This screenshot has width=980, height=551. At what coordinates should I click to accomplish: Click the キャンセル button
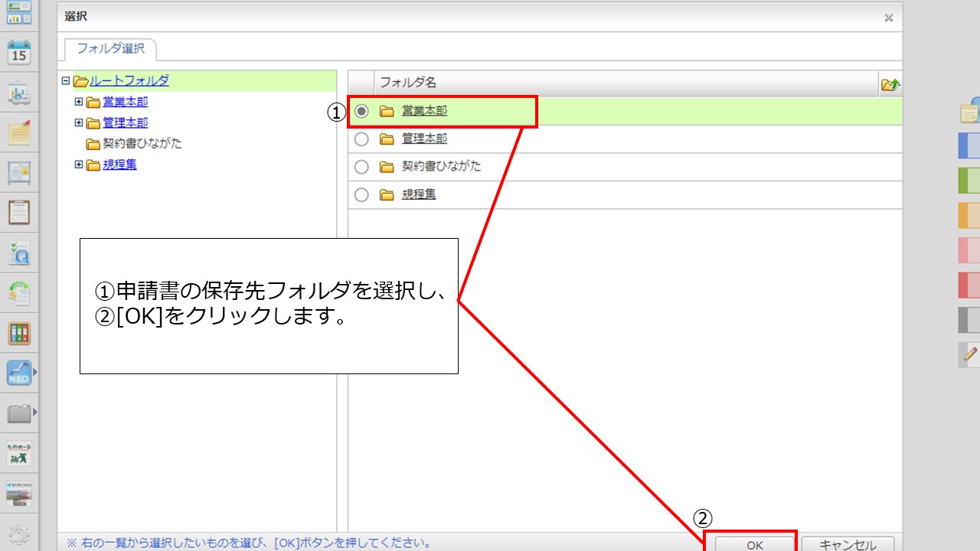848,545
